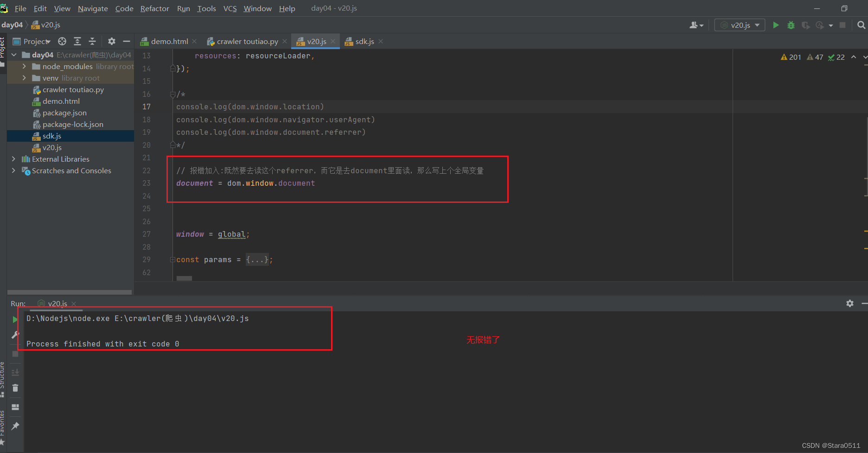Open the profiler run icon
This screenshot has width=868, height=453.
[x=820, y=25]
